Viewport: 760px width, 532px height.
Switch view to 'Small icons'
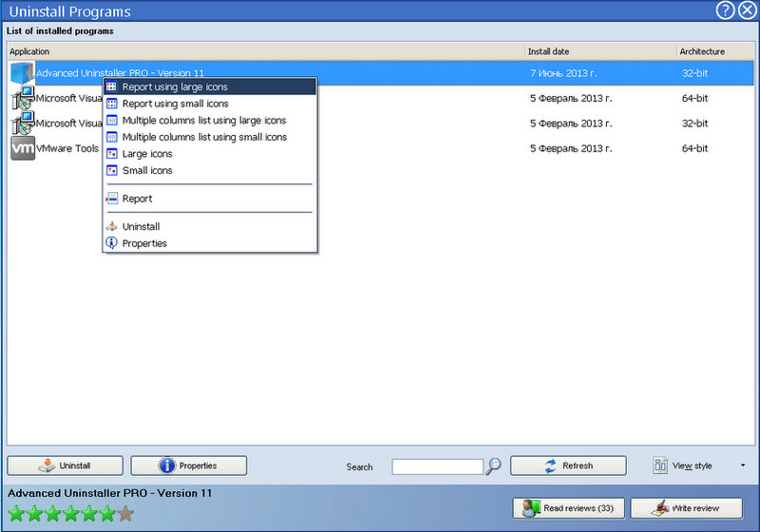[x=210, y=171]
